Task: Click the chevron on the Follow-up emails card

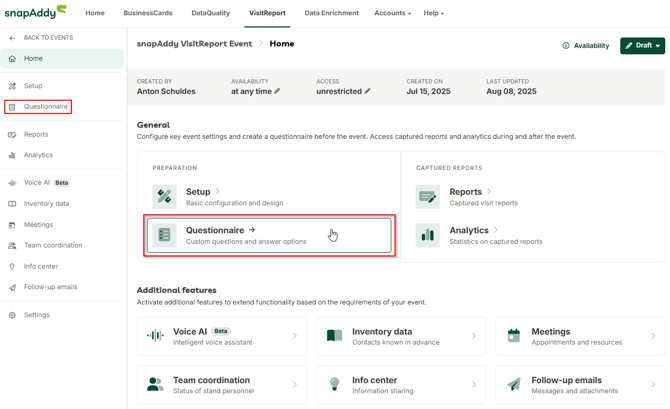Action: tap(653, 384)
